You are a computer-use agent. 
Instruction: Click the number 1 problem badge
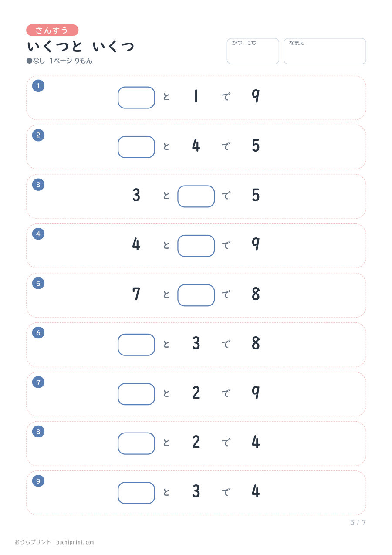point(38,86)
